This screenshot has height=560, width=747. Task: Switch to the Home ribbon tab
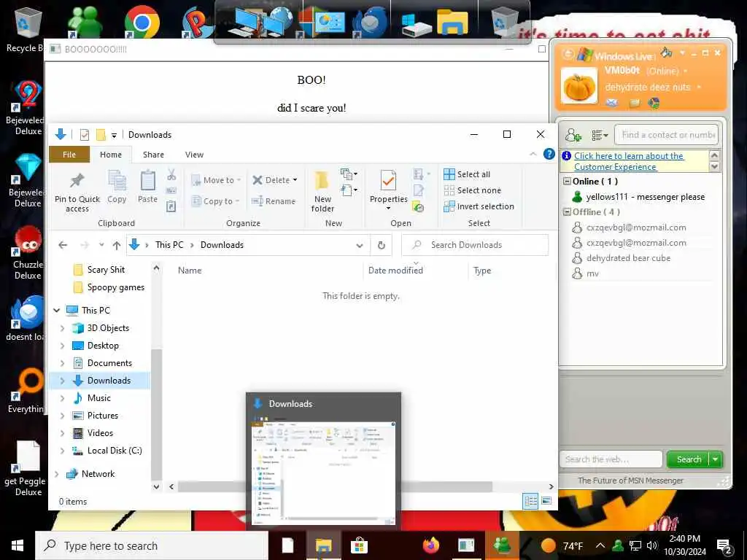click(111, 155)
